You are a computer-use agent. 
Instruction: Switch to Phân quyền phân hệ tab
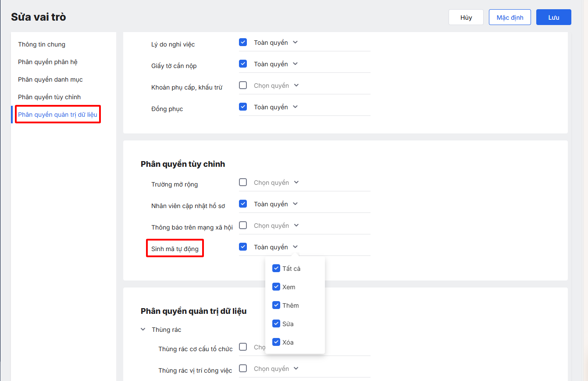(48, 62)
